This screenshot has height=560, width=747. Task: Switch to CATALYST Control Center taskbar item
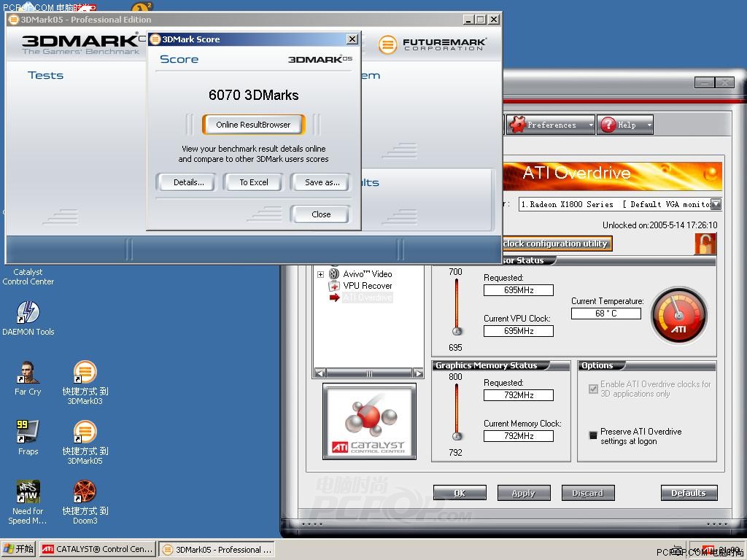point(98,549)
